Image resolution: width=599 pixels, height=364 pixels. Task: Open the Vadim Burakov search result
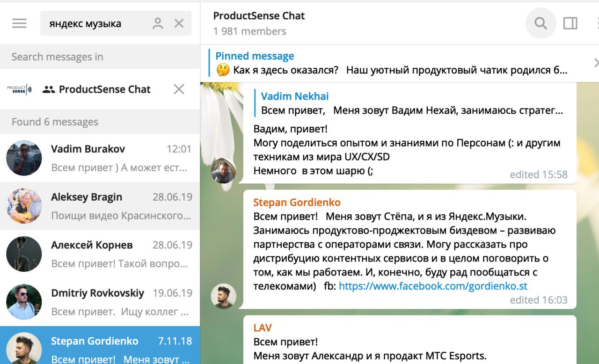(x=100, y=158)
